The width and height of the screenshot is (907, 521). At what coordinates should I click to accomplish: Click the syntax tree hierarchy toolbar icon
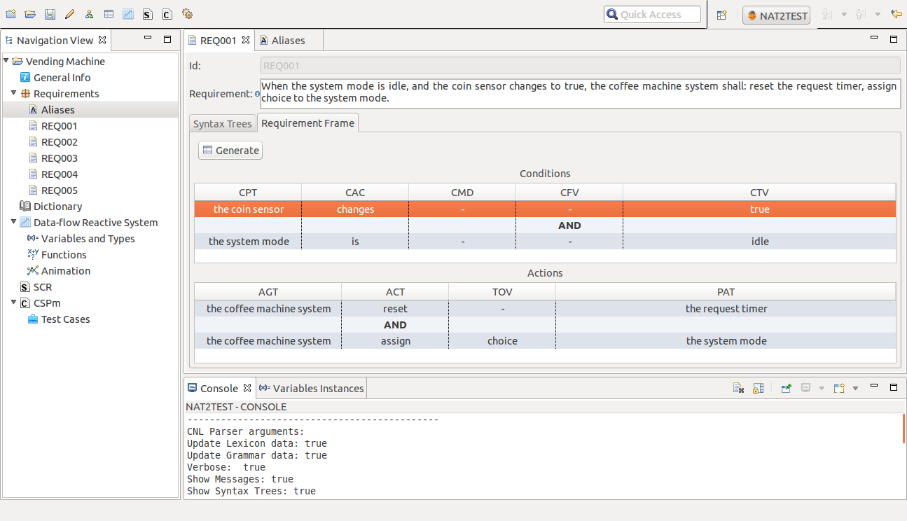(x=89, y=14)
